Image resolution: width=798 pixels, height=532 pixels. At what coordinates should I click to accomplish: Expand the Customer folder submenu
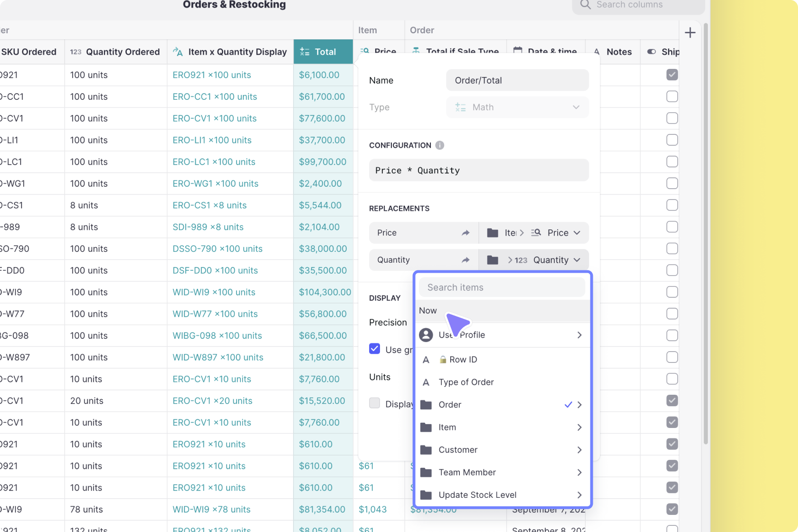tap(579, 450)
